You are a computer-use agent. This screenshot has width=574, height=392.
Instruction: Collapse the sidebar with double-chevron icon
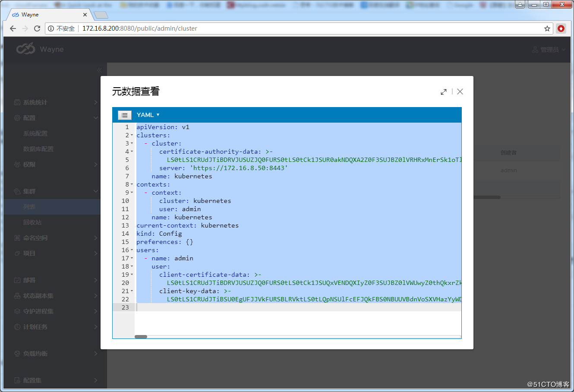pos(99,70)
